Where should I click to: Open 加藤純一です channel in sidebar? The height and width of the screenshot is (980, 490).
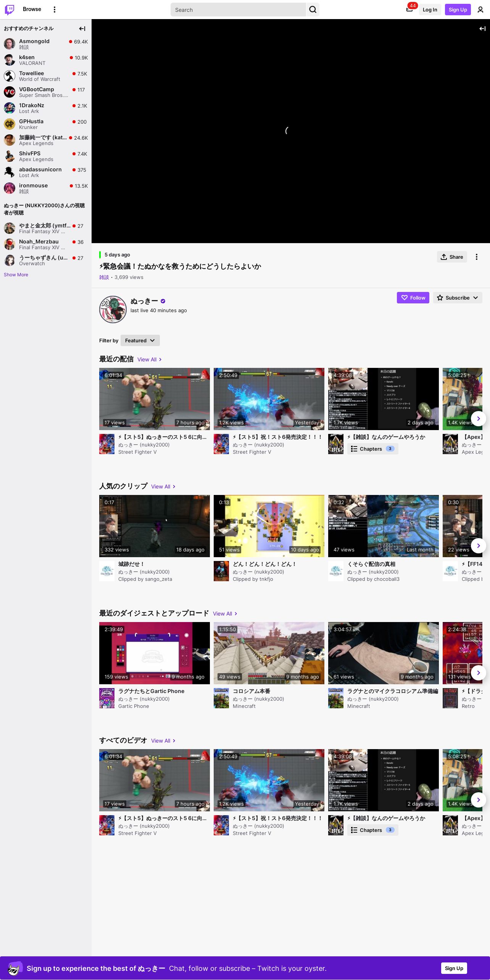46,140
